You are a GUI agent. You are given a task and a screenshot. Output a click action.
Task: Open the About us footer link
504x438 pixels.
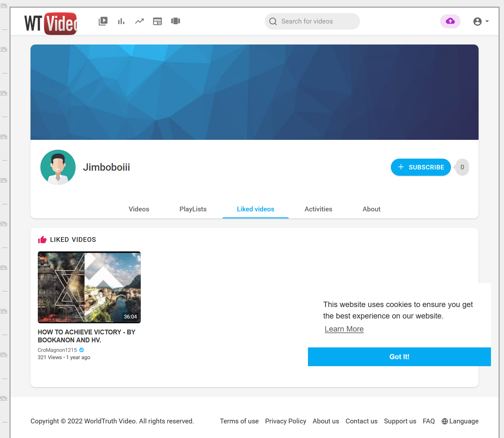click(x=326, y=421)
